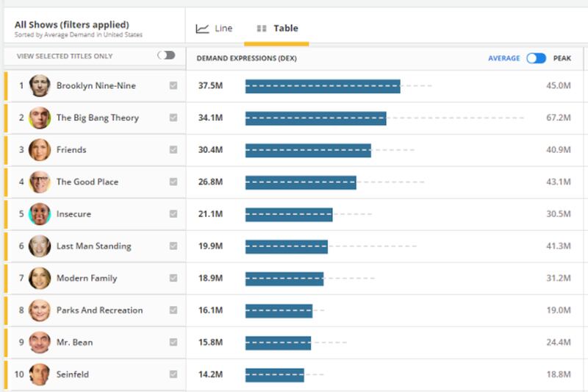
Task: Uncheck the Last Man Standing checkbox
Action: 173,246
